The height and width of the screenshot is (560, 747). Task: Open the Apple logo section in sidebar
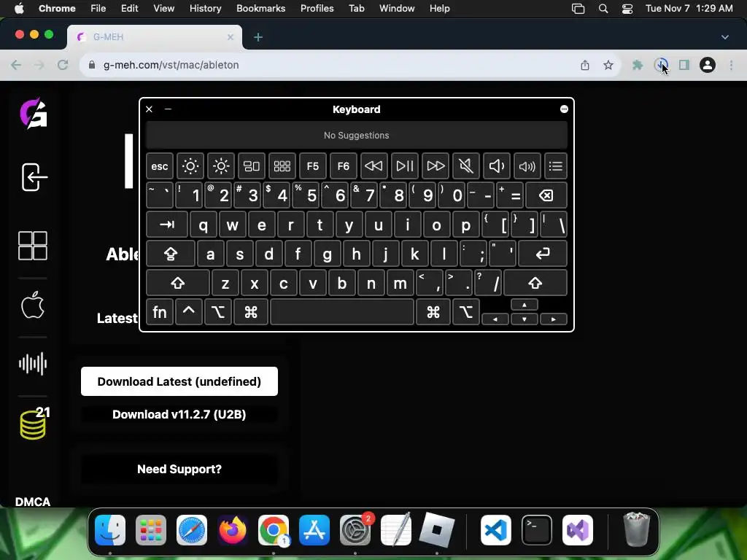click(32, 306)
